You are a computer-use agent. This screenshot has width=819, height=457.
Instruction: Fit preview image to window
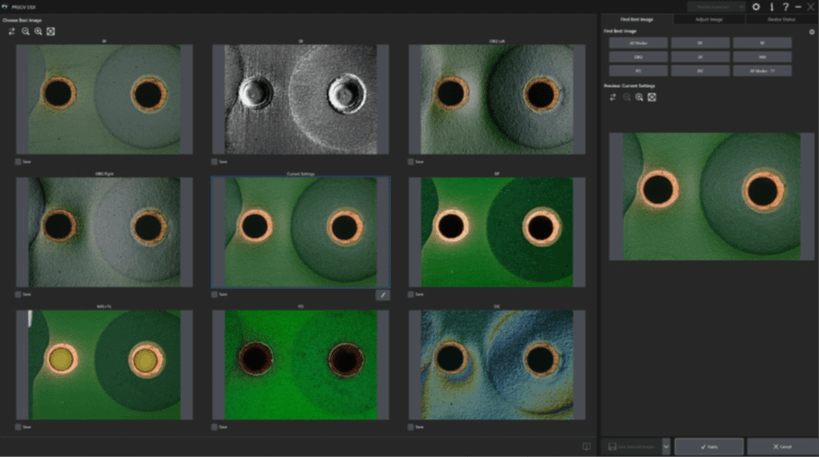[x=652, y=97]
